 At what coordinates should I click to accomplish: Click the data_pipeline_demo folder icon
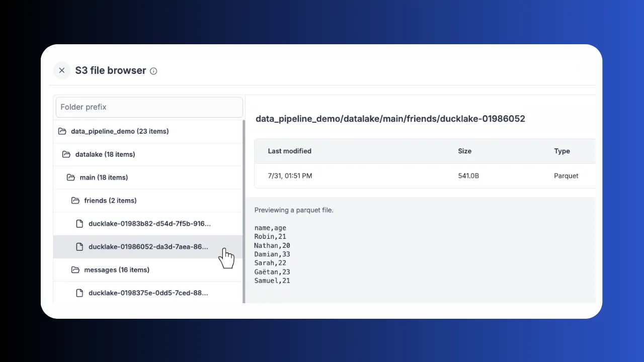(62, 131)
